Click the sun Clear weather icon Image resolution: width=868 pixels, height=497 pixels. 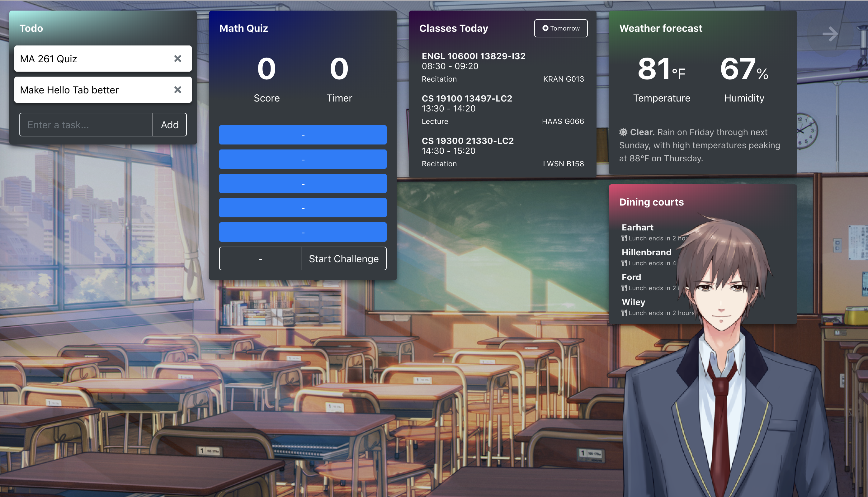[x=623, y=132]
